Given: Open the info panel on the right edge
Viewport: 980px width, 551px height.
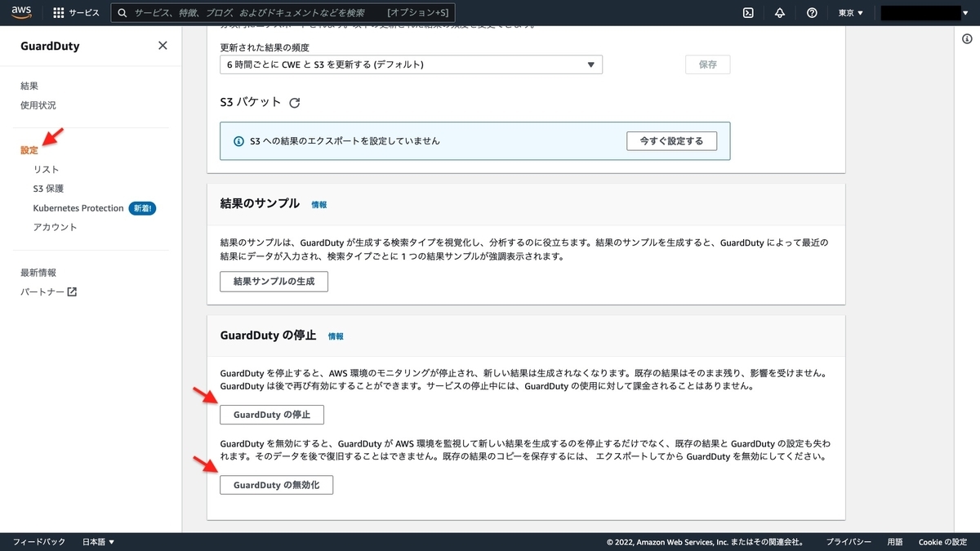Looking at the screenshot, I should coord(968,38).
